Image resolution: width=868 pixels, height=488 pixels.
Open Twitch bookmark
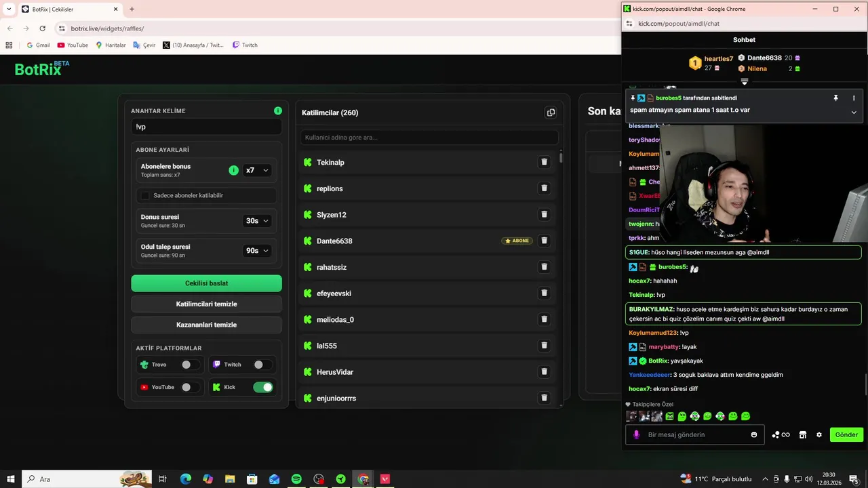(245, 45)
